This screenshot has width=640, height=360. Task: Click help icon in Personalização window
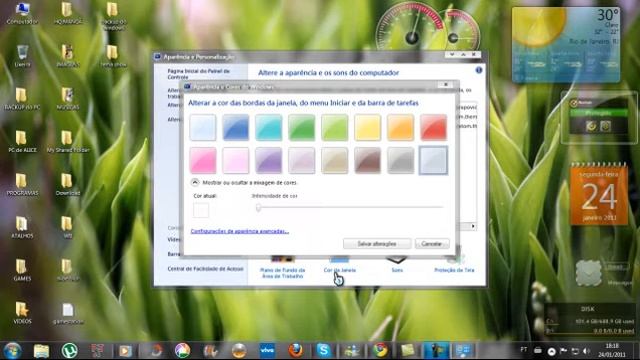(x=479, y=70)
